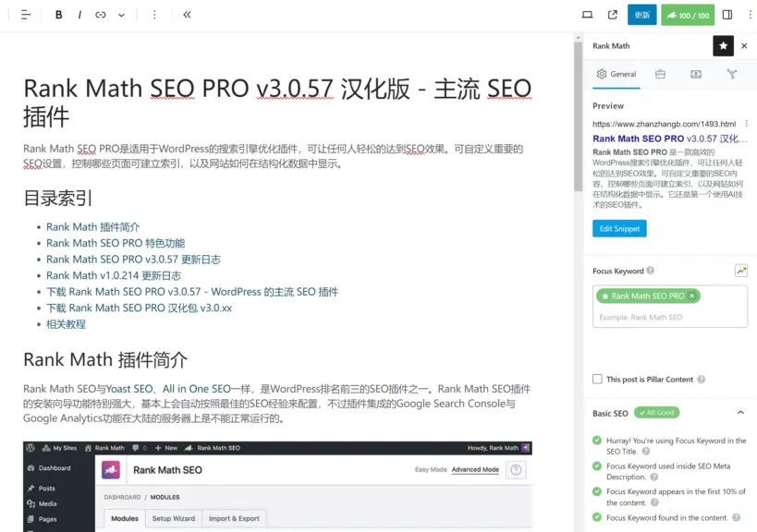Toggle bold formatting
757x532 pixels.
click(x=58, y=15)
